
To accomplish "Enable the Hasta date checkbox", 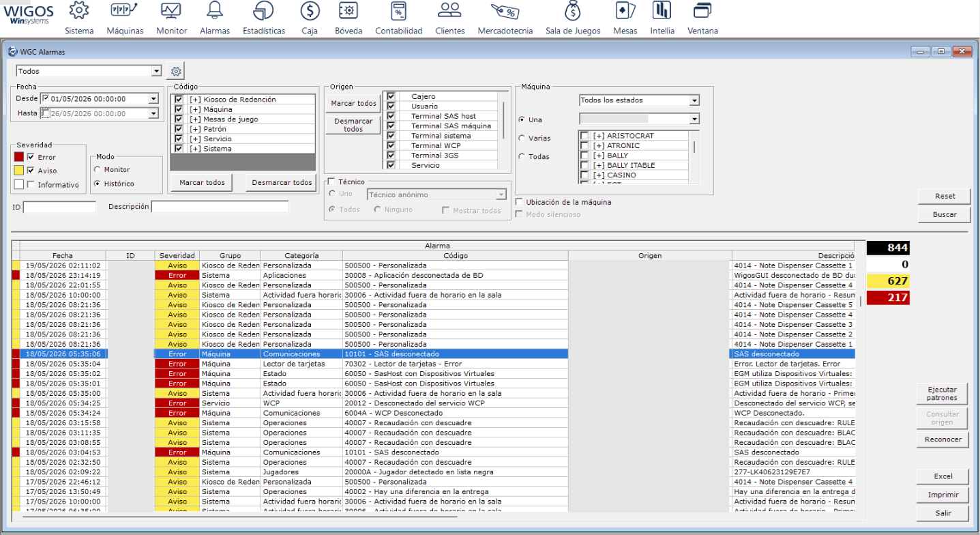I will (46, 113).
